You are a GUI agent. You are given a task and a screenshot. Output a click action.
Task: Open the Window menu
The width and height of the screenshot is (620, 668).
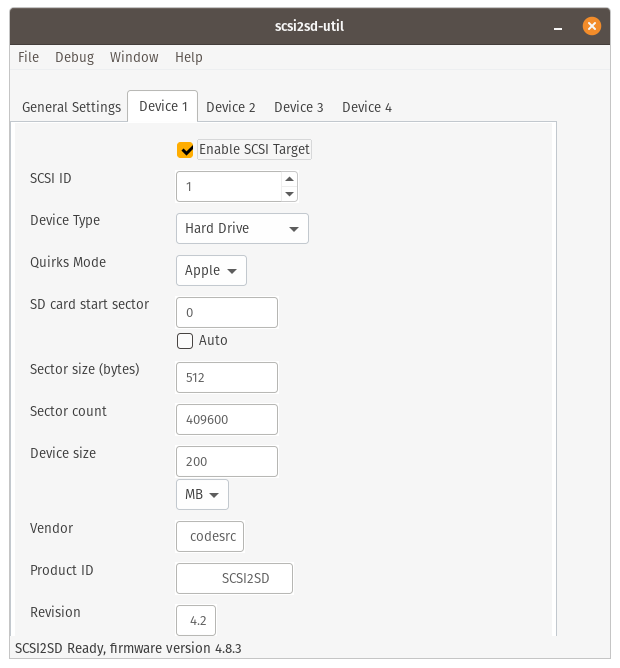(134, 57)
